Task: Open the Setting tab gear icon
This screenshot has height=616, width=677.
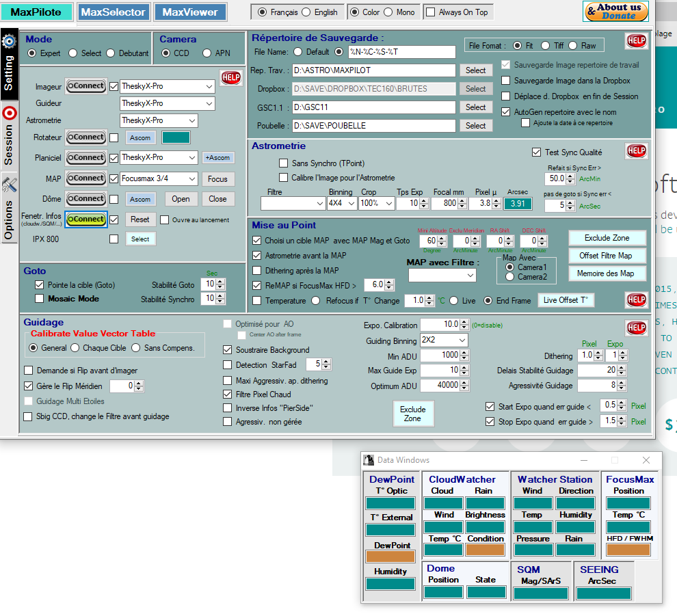Action: [x=9, y=42]
